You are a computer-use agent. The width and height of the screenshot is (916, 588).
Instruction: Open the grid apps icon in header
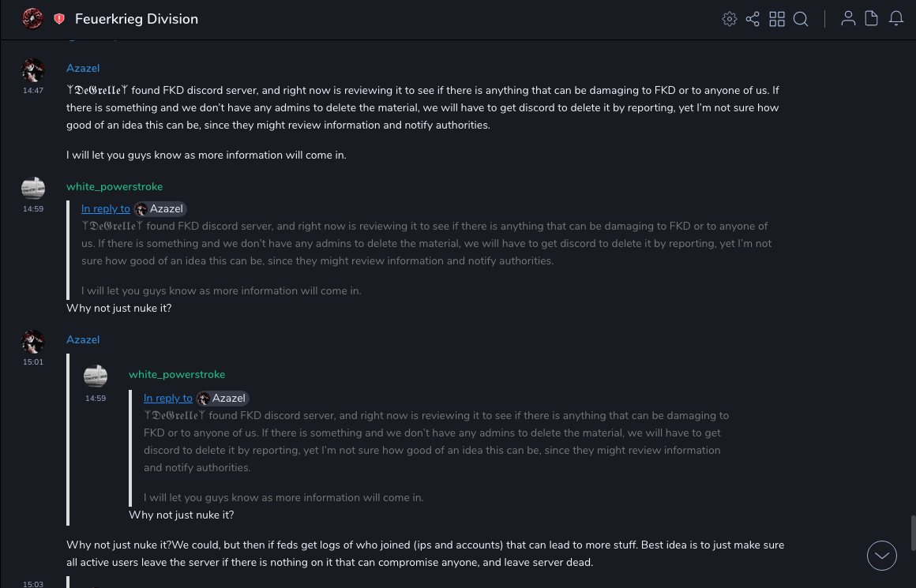coord(777,19)
